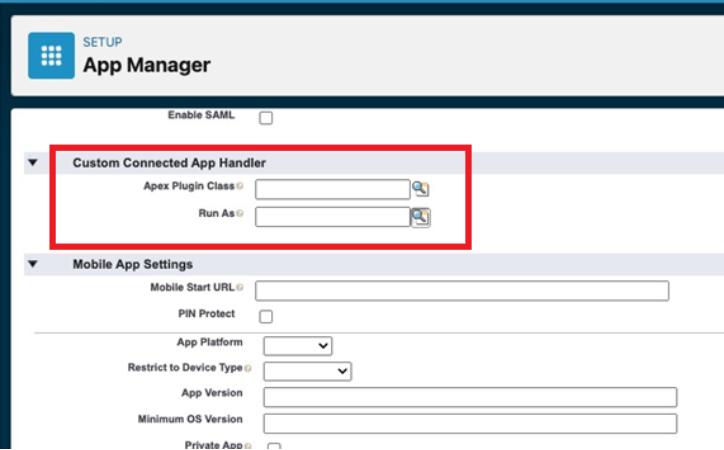The image size is (724, 450).
Task: Open the App Platform dropdown
Action: tap(297, 345)
